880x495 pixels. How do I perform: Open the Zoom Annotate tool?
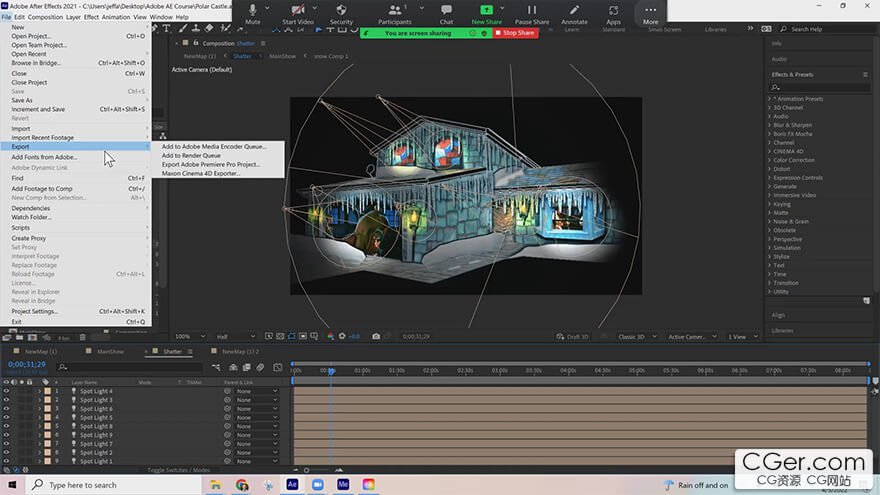point(574,14)
